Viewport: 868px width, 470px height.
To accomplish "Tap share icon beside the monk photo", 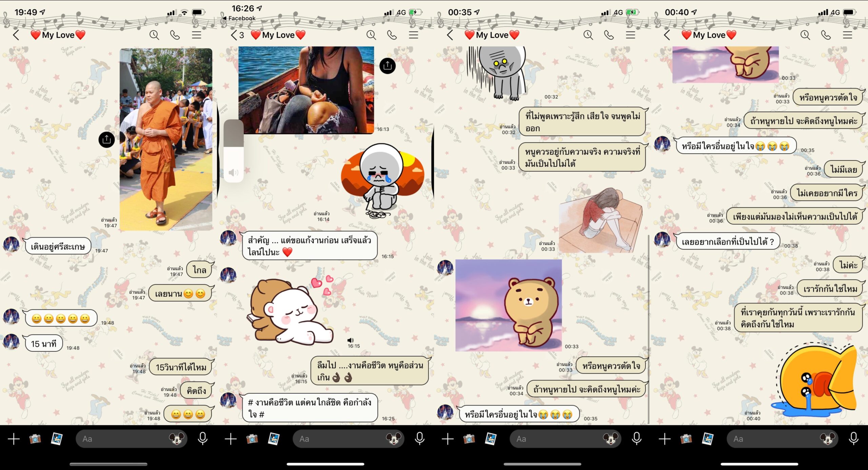I will click(106, 140).
